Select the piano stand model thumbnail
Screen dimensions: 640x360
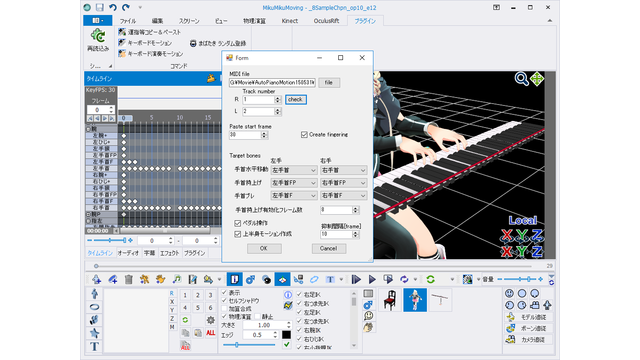click(440, 300)
